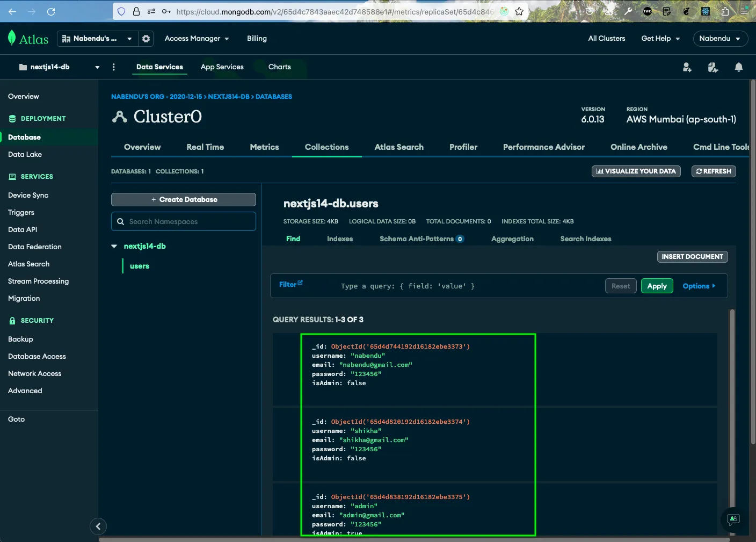The height and width of the screenshot is (542, 756).
Task: Switch to the Indexes tab
Action: (x=340, y=239)
